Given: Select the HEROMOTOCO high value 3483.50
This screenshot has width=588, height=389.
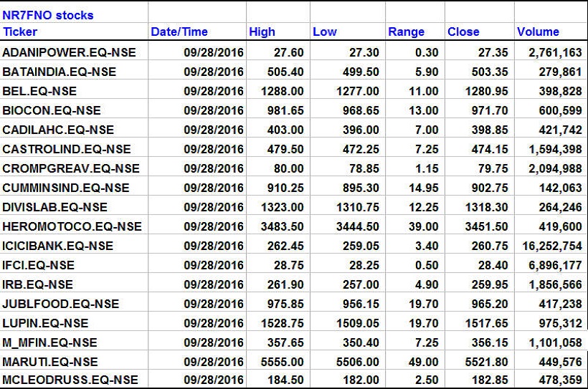Looking at the screenshot, I should (x=282, y=226).
